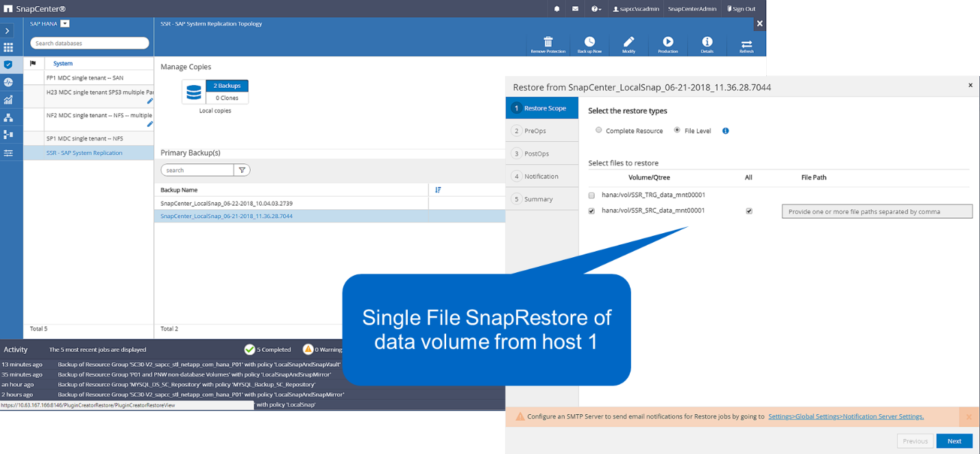Screen dimensions: 980x454
Task: Click the file path input field
Action: [x=877, y=211]
